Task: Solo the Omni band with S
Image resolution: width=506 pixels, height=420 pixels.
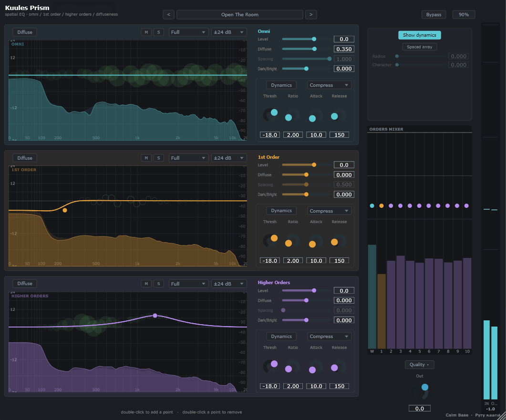Action: 158,32
